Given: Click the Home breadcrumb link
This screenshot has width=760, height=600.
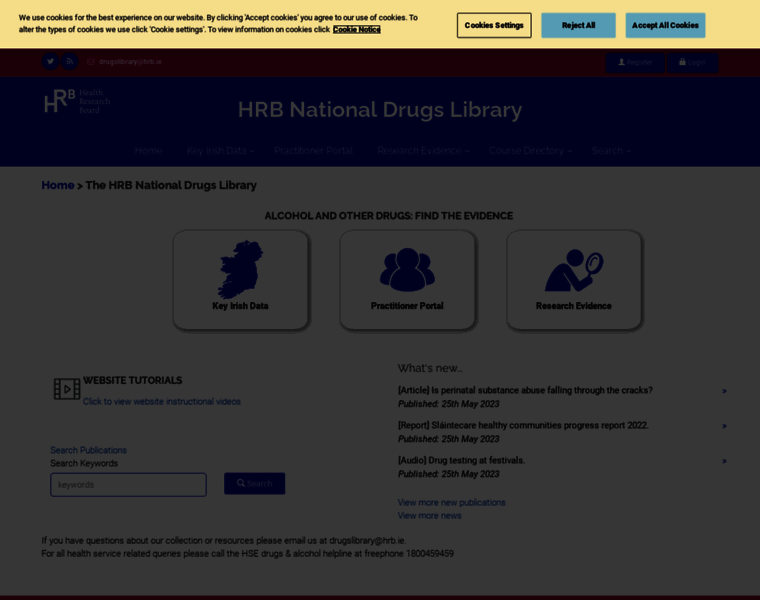Looking at the screenshot, I should pos(58,185).
